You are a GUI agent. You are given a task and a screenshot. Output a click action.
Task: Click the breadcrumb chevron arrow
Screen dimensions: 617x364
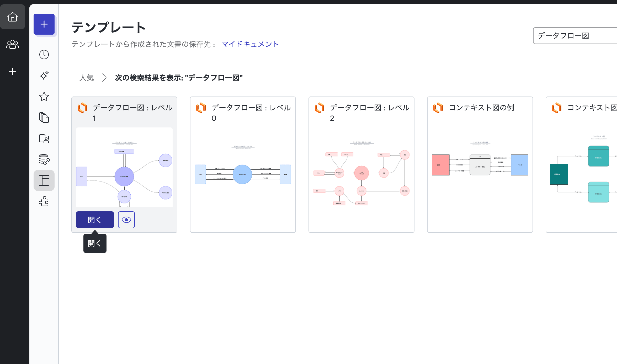(104, 78)
